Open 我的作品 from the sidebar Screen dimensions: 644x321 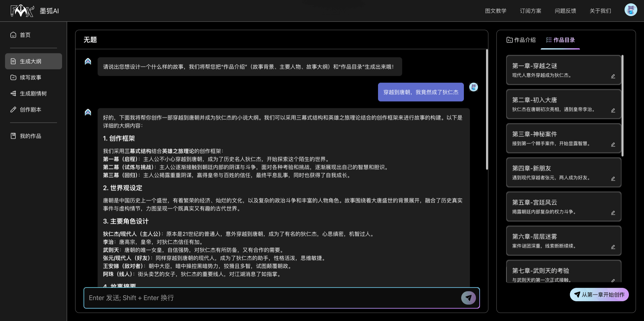click(x=30, y=136)
